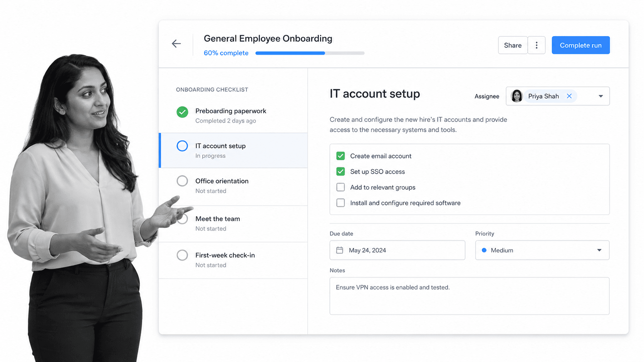The height and width of the screenshot is (362, 644).
Task: Open the First-week check-in checklist item
Action: [x=233, y=260]
